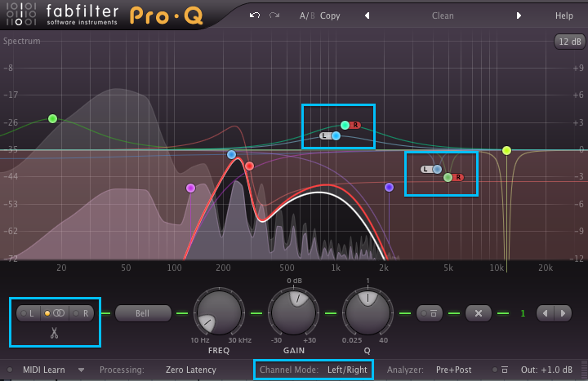The height and width of the screenshot is (381, 588).
Task: Click the Out +1.0 dB output level
Action: (546, 370)
